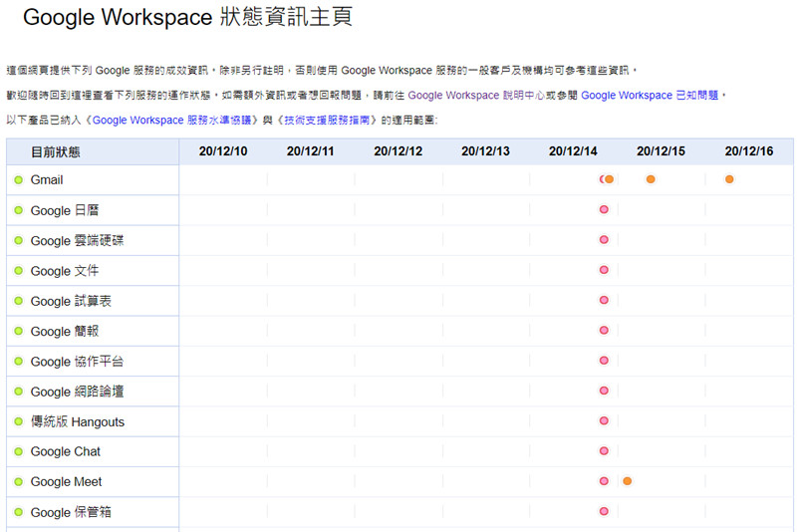Screen dimensions: 797x532
Task: Open Google 保管箱 pink outage dot
Action: 604,512
